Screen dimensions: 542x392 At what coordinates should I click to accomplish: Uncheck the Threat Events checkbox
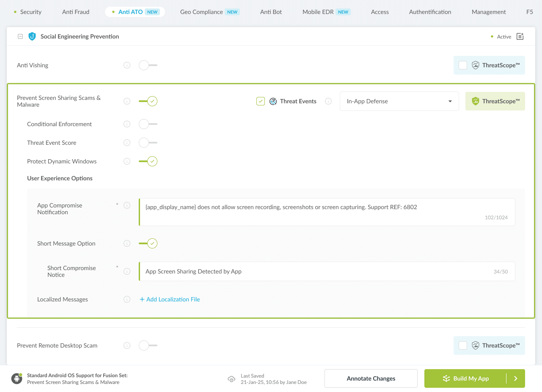260,101
